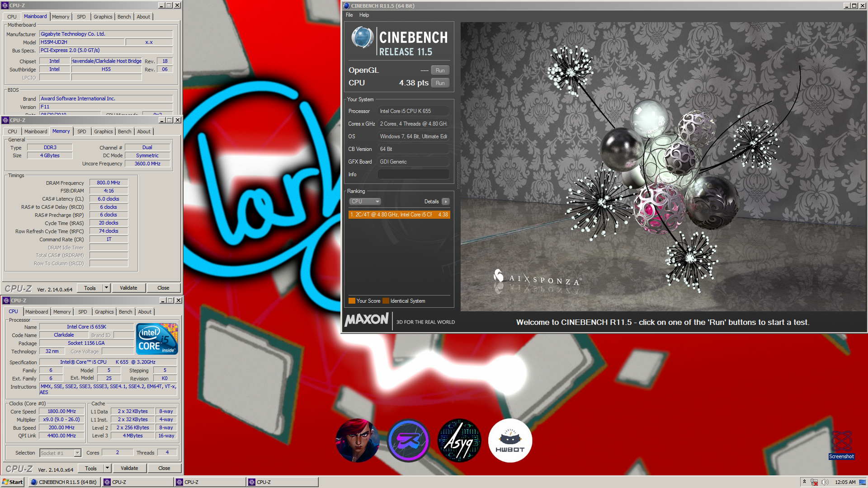Show hidden tray icons arrow

tap(804, 482)
